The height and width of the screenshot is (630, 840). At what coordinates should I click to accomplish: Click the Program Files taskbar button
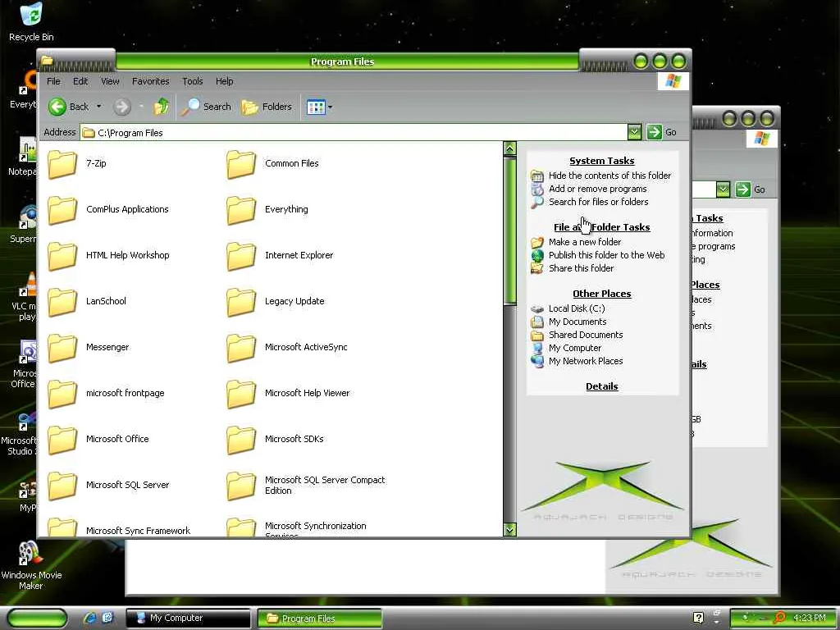pos(319,619)
